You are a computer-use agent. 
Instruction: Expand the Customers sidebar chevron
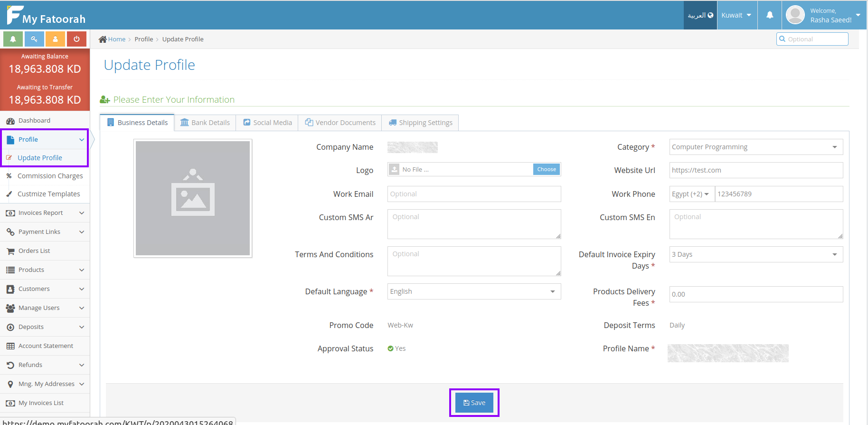tap(82, 289)
